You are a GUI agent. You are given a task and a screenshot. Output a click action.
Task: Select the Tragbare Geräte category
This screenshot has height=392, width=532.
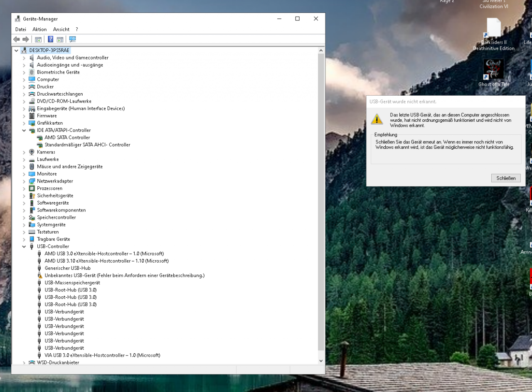[x=54, y=239]
